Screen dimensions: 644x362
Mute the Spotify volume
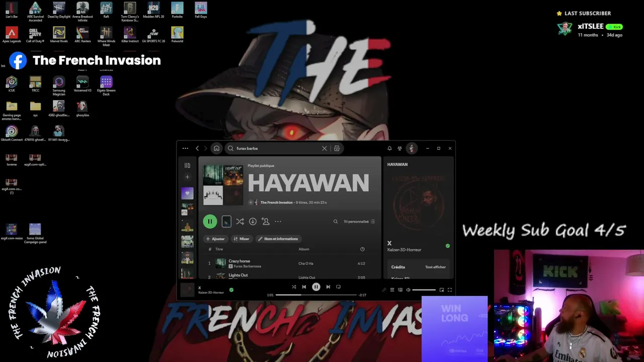coord(408,290)
